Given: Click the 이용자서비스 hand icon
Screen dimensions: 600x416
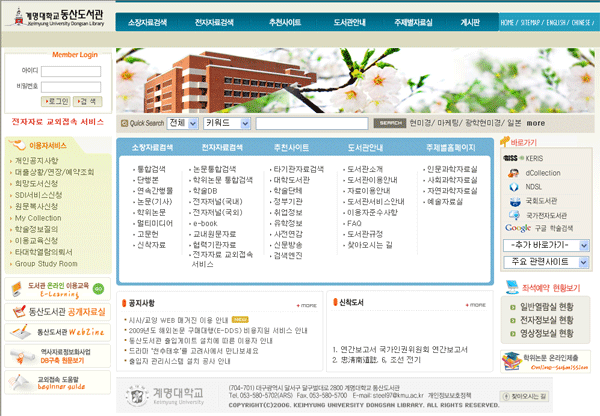Looking at the screenshot, I should pyautogui.click(x=17, y=145).
